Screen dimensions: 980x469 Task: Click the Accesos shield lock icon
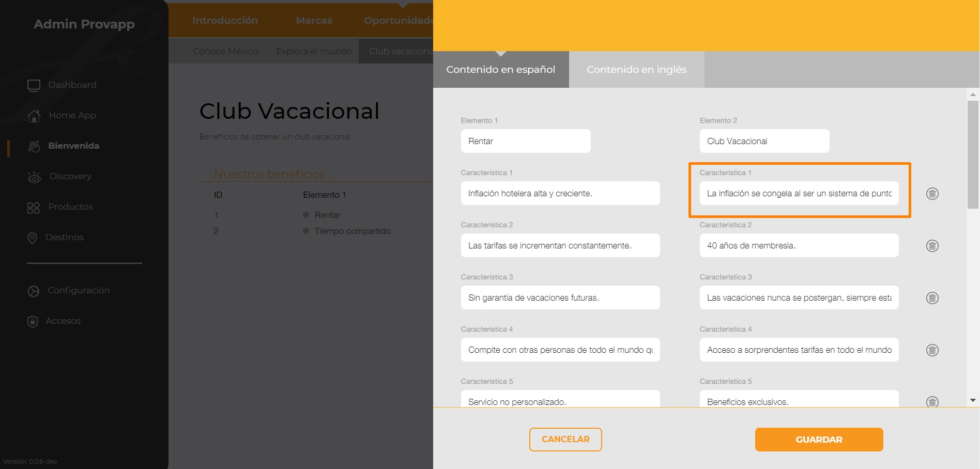(x=33, y=321)
